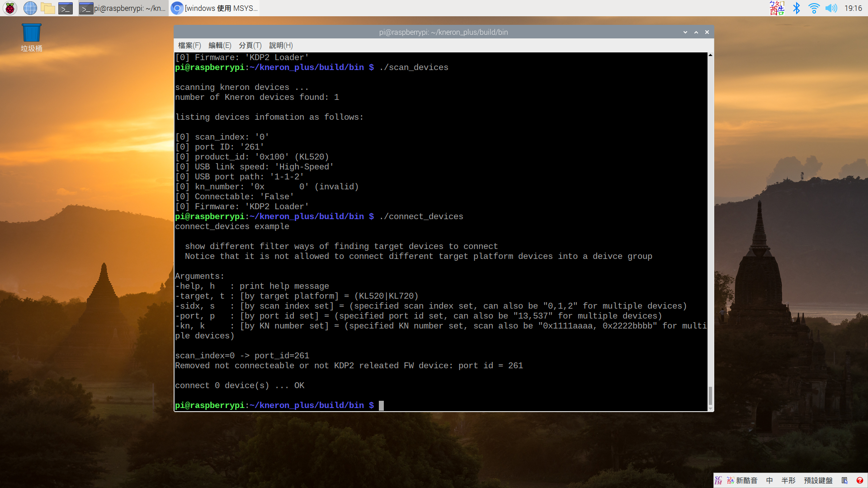The image size is (868, 488).
Task: Click the "listing devices infomation as follows:" line
Action: click(269, 117)
